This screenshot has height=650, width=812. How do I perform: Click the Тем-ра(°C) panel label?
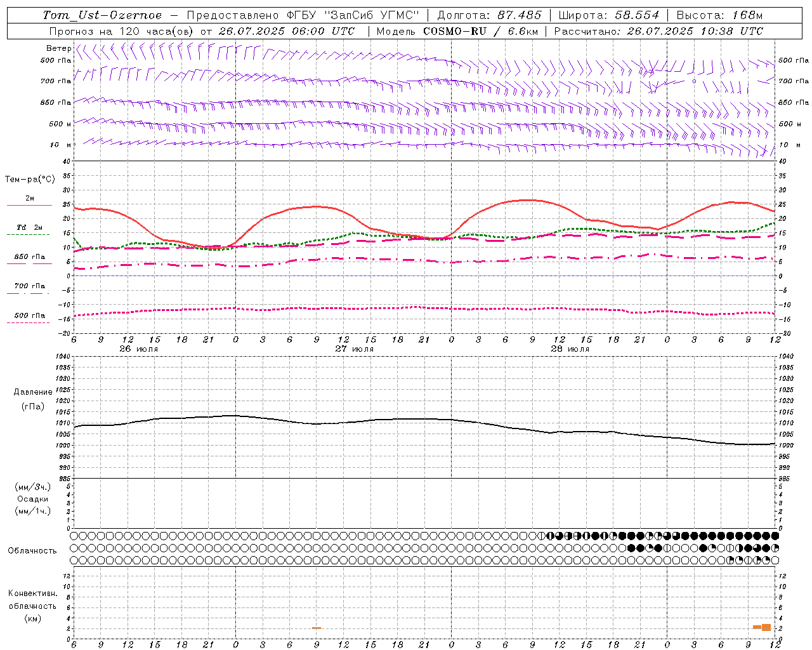pyautogui.click(x=30, y=180)
